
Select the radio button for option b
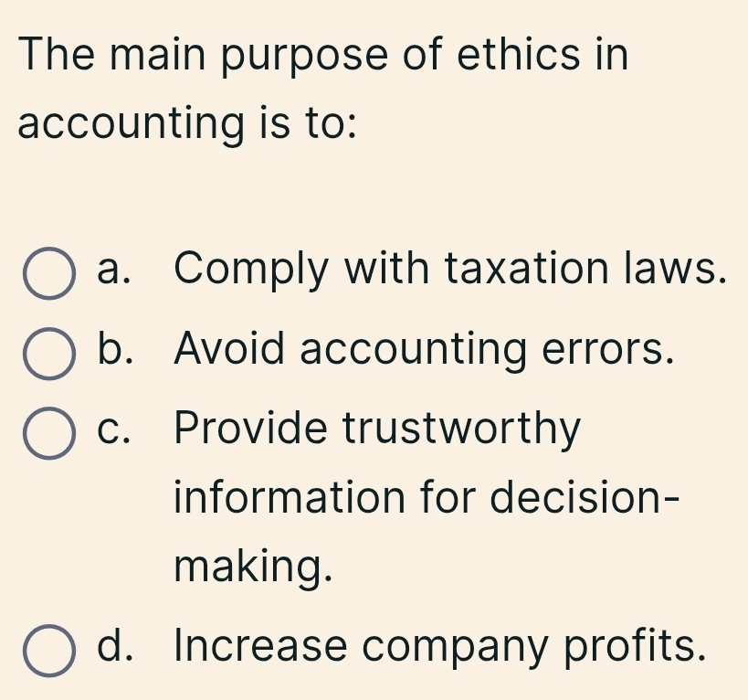click(49, 354)
